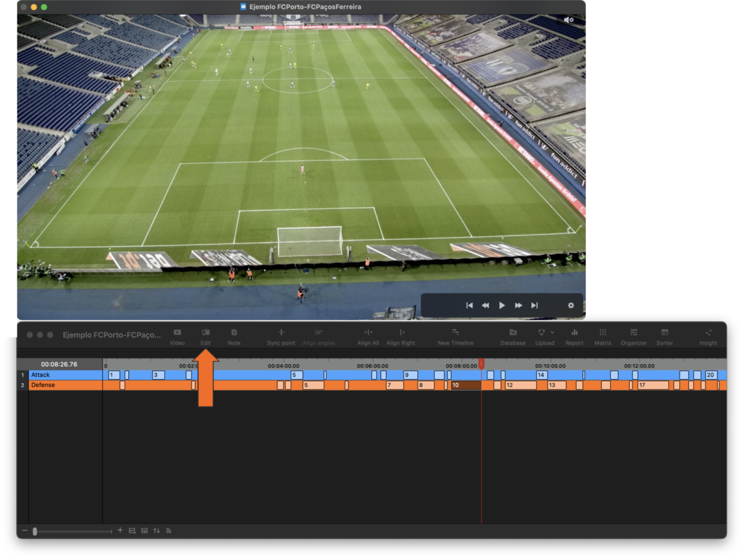The height and width of the screenshot is (560, 744).
Task: Skip to the start of the video
Action: (469, 304)
